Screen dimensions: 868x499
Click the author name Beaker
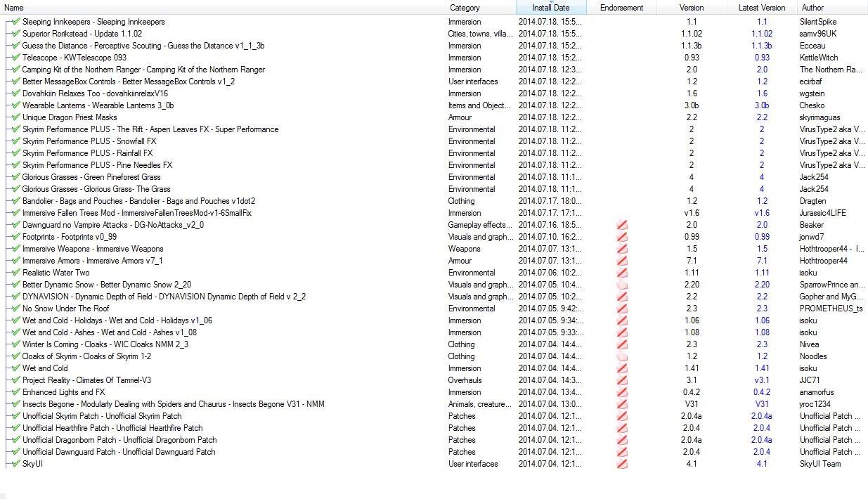[811, 225]
